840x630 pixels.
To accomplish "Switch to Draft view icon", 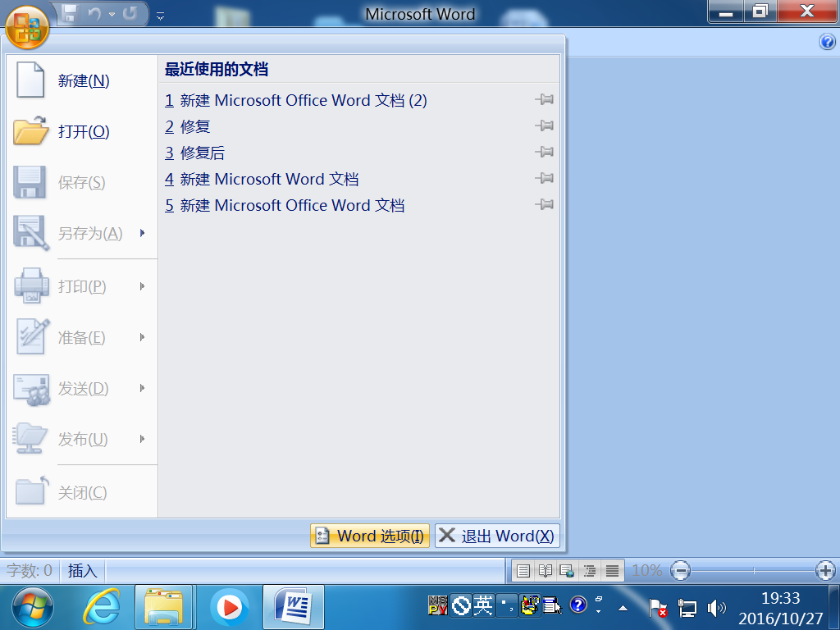I will coord(612,571).
